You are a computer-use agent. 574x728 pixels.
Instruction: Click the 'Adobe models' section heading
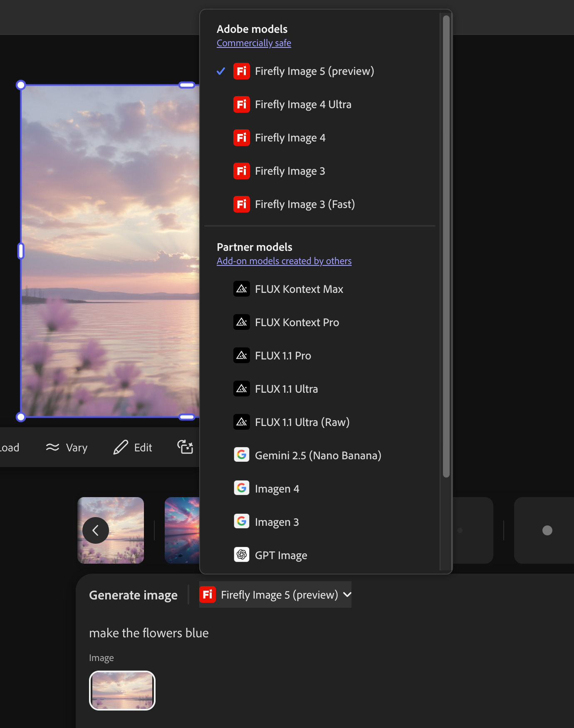[252, 29]
